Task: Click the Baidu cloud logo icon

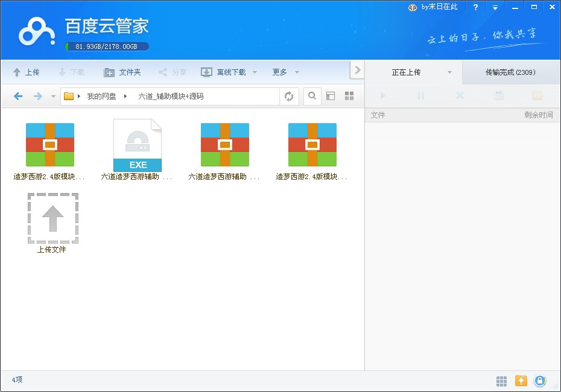Action: pyautogui.click(x=37, y=31)
